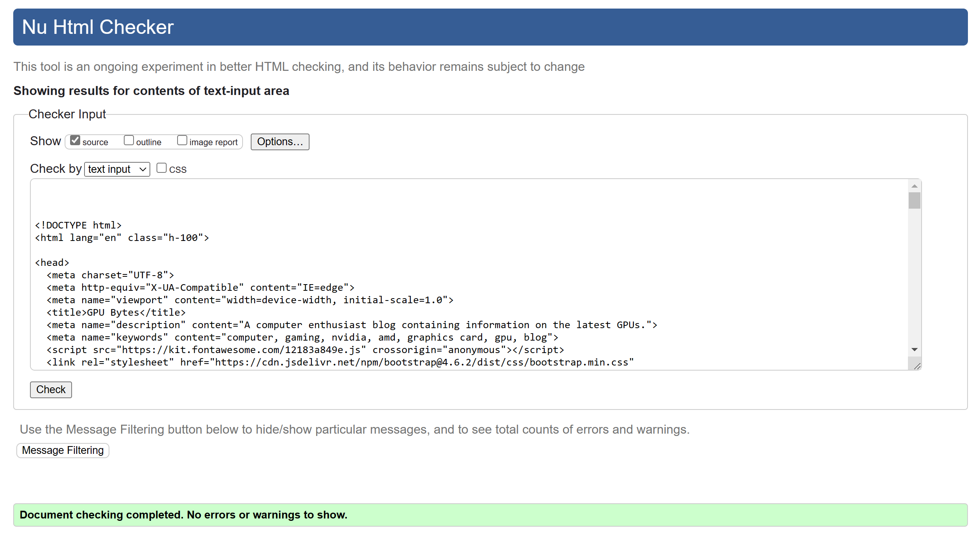This screenshot has width=980, height=536.
Task: Click the textarea scroll up arrow
Action: point(914,186)
